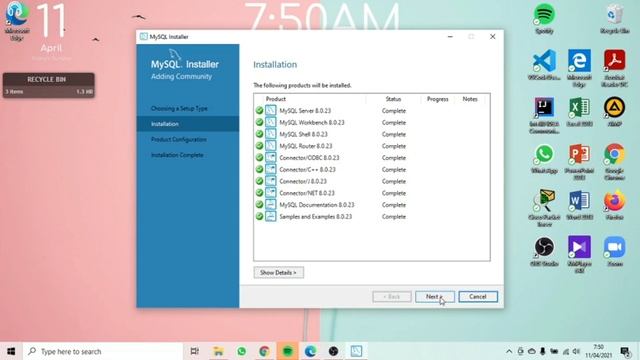
Task: Click Complete status of MySQL Shell row
Action: pyautogui.click(x=394, y=134)
